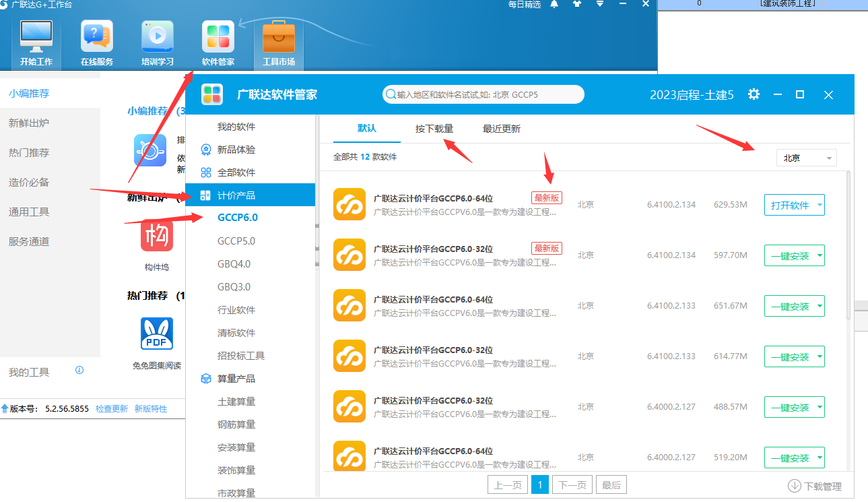Switch to the 默认 tab
Viewport: 868px width, 502px height.
pos(367,129)
